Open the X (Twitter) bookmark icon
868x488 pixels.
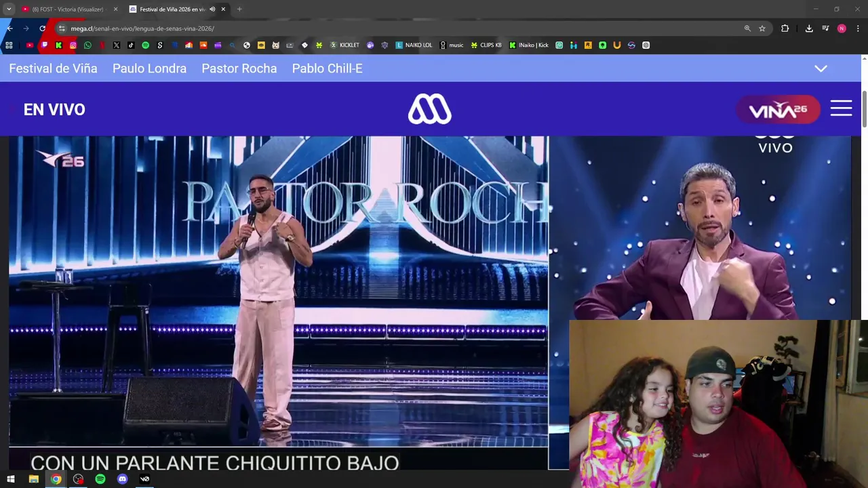coord(117,45)
